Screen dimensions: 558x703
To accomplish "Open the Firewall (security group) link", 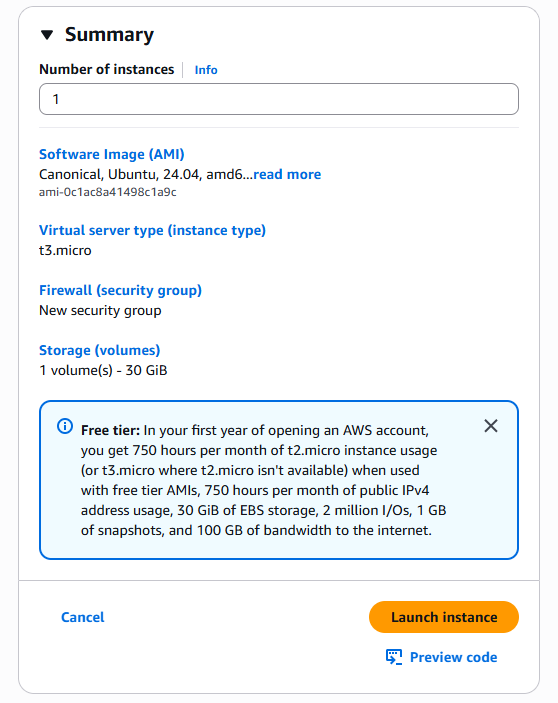I will [x=121, y=291].
